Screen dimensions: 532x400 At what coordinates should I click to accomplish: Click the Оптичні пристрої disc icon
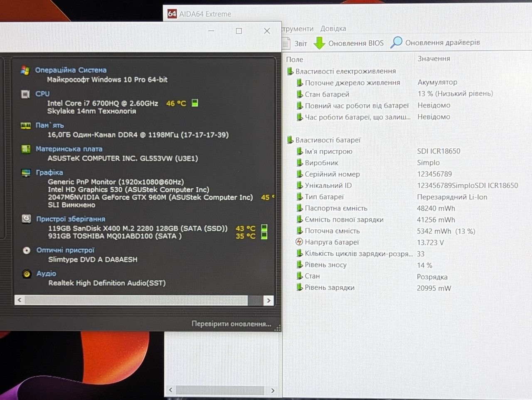coord(27,250)
